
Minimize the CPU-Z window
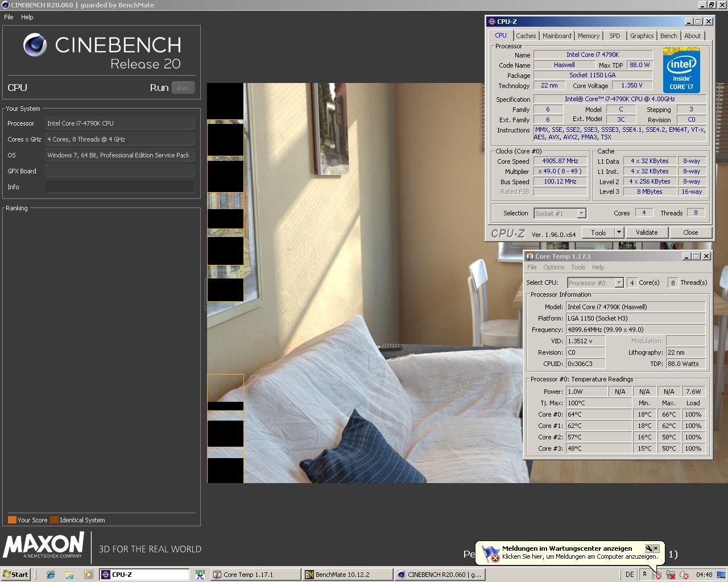[x=688, y=22]
